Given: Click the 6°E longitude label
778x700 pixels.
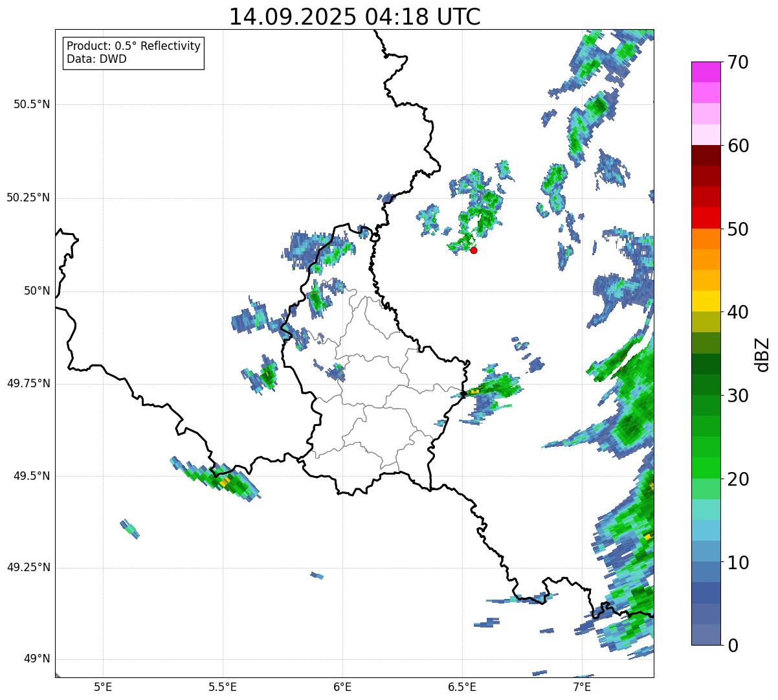Looking at the screenshot, I should (342, 687).
